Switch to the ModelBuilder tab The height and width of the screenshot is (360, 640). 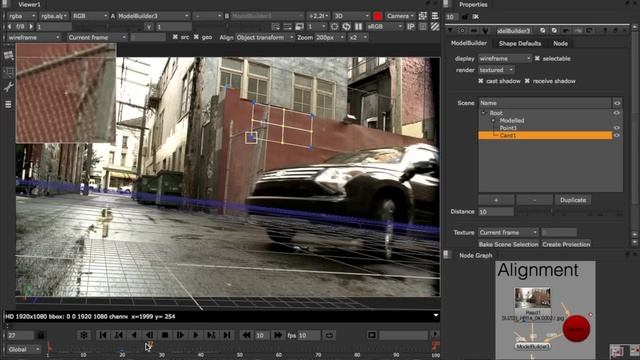469,43
